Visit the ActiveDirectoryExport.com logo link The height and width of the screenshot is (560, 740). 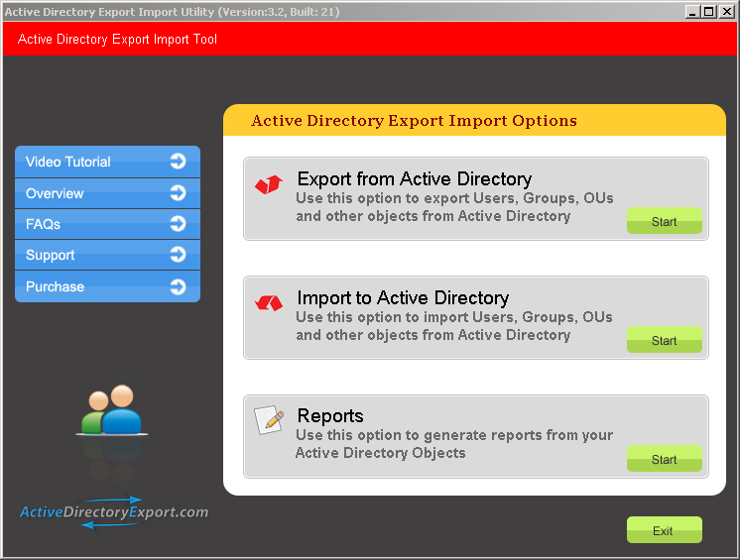pos(114,512)
